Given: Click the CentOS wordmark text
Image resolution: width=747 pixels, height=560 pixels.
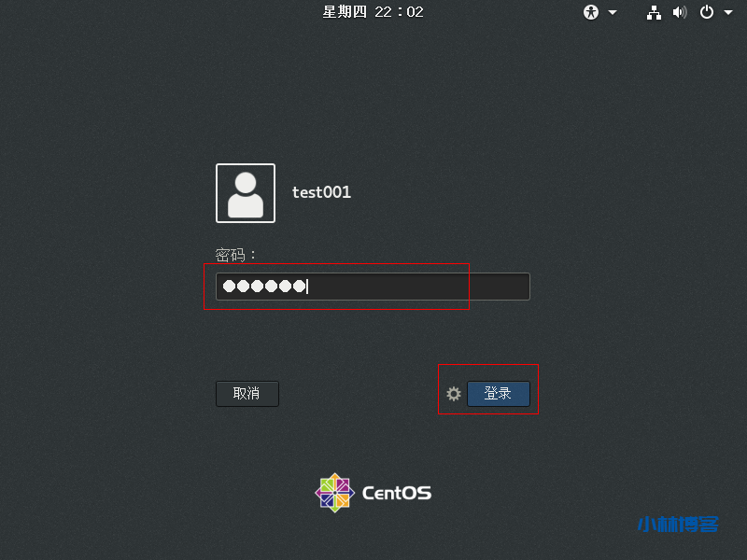Looking at the screenshot, I should 396,494.
